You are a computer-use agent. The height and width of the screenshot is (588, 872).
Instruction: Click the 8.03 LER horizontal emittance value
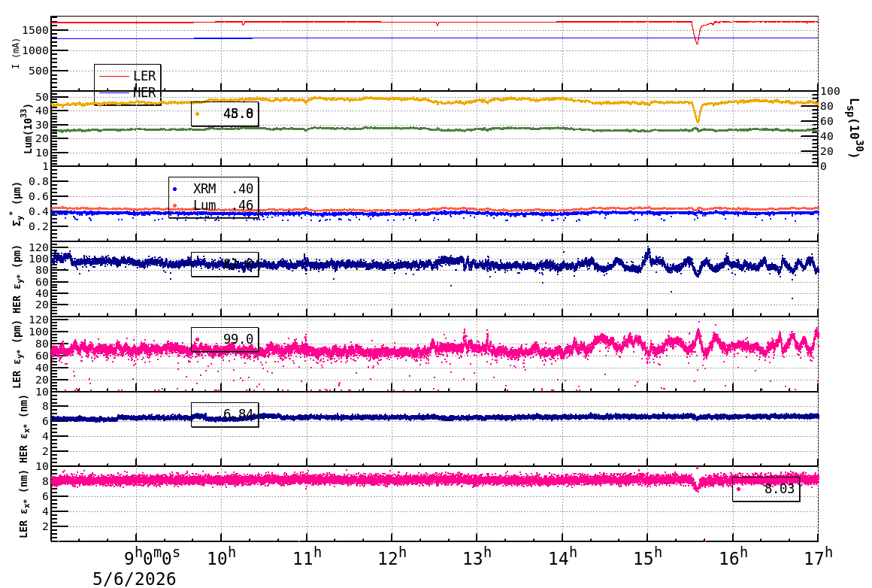779,489
